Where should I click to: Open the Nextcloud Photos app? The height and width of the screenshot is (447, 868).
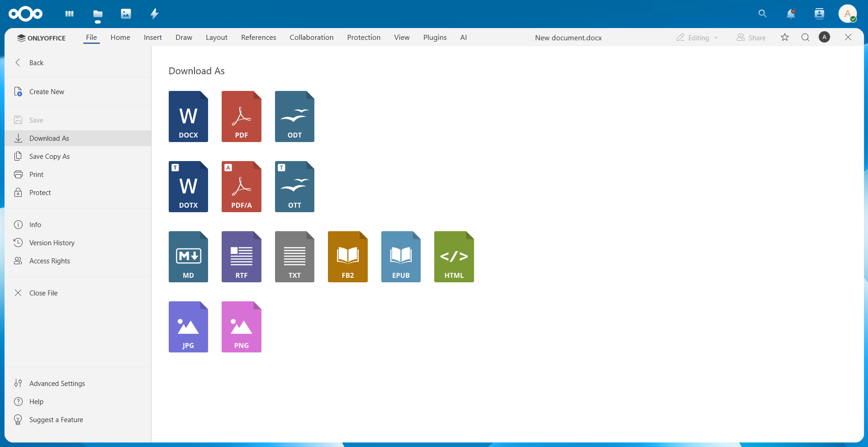coord(126,14)
